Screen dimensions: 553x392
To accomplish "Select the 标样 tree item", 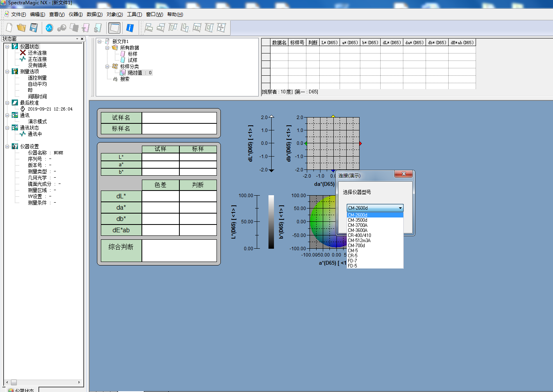I will tap(132, 54).
